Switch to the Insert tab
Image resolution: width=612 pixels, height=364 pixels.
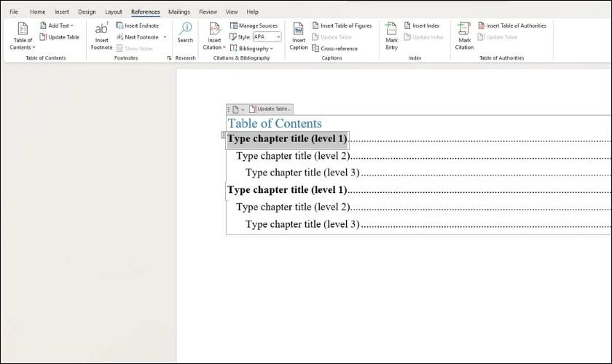[62, 12]
